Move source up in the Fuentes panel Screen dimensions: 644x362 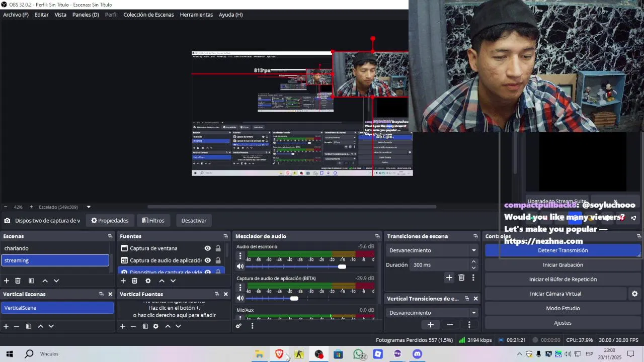point(162,281)
